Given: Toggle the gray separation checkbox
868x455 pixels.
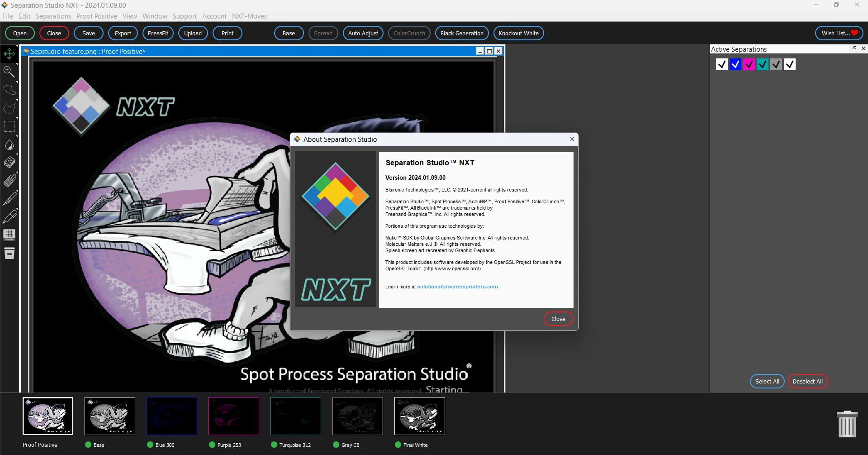Looking at the screenshot, I should 776,64.
